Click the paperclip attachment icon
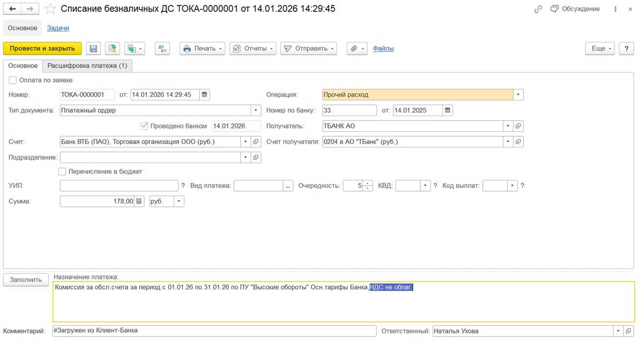The image size is (644, 345). tap(354, 49)
